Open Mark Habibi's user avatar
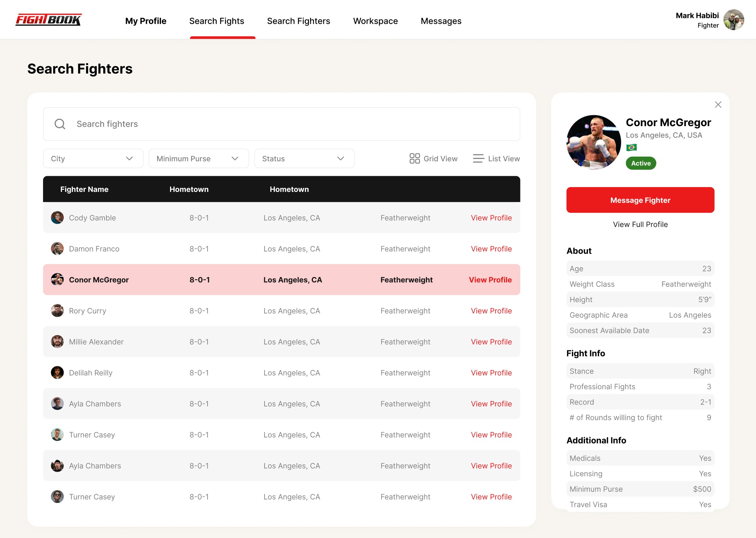756x538 pixels. pyautogui.click(x=734, y=20)
